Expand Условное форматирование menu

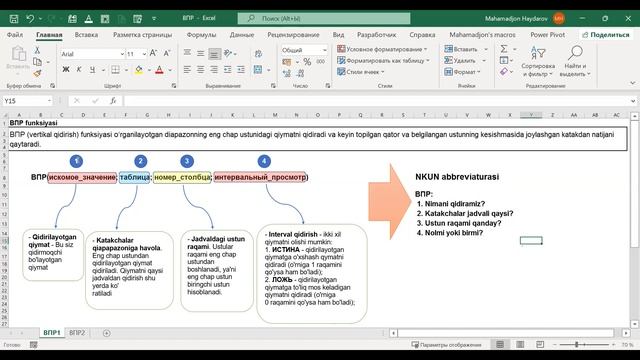[382, 49]
